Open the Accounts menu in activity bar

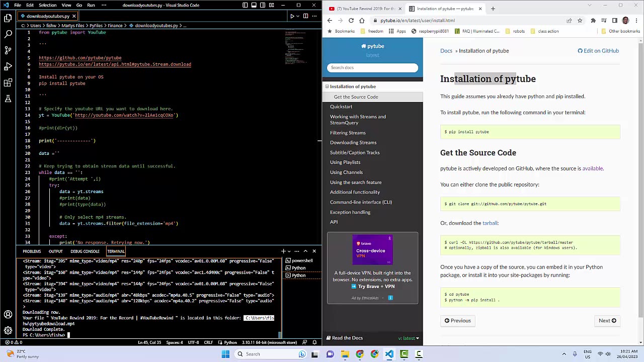8,315
